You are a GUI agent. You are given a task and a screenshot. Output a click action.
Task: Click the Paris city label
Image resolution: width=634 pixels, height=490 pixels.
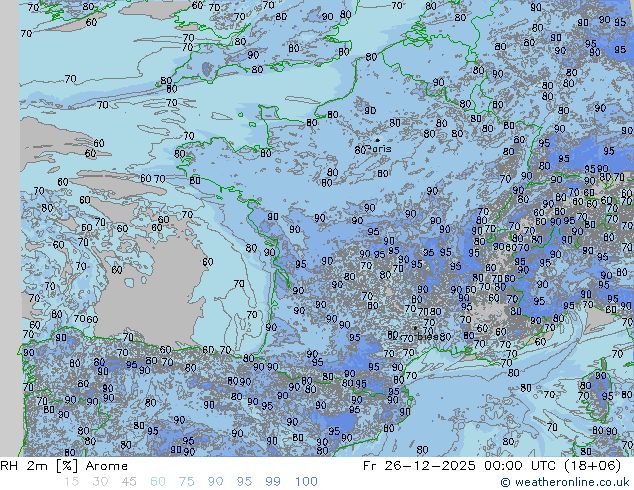[x=379, y=149]
